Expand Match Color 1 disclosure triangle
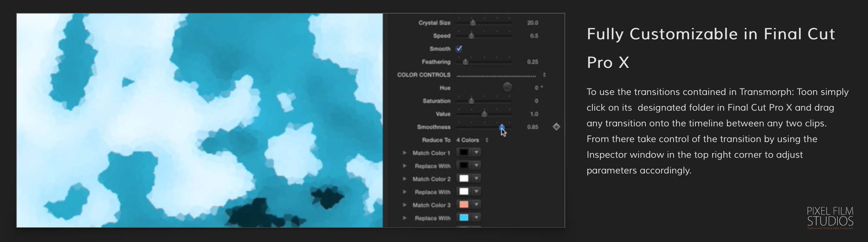The image size is (868, 242). click(x=404, y=153)
